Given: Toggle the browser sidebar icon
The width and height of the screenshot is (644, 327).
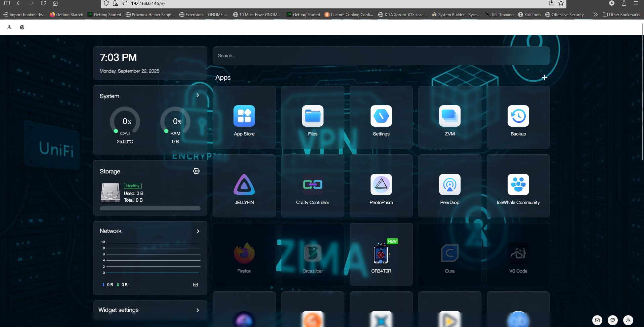Looking at the screenshot, I should pos(7,3).
